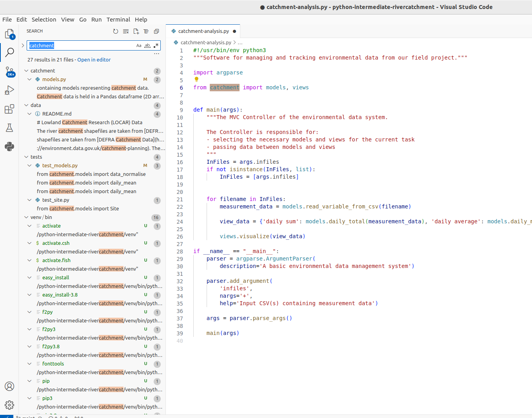532x418 pixels.
Task: Open the Run and Debug view
Action: [9, 90]
